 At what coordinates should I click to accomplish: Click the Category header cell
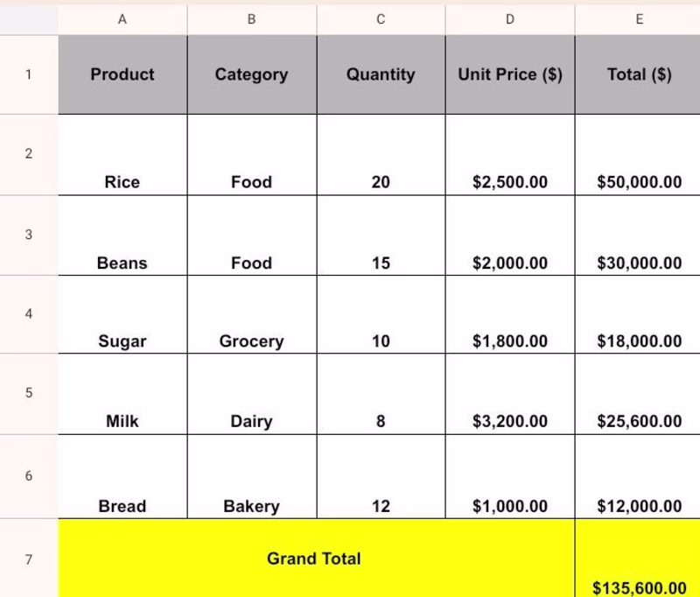252,74
